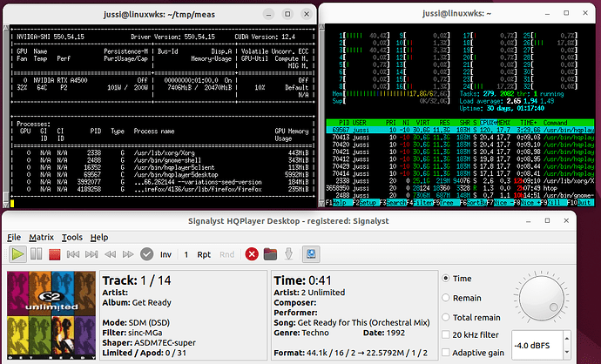The height and width of the screenshot is (364, 601).
Task: Toggle the blue library view icon
Action: [311, 254]
